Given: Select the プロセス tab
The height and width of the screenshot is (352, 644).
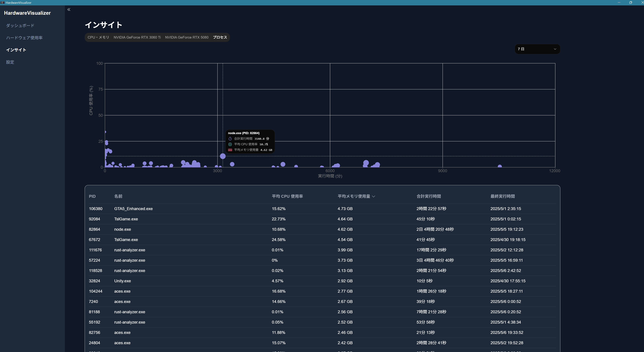Looking at the screenshot, I should coord(220,37).
